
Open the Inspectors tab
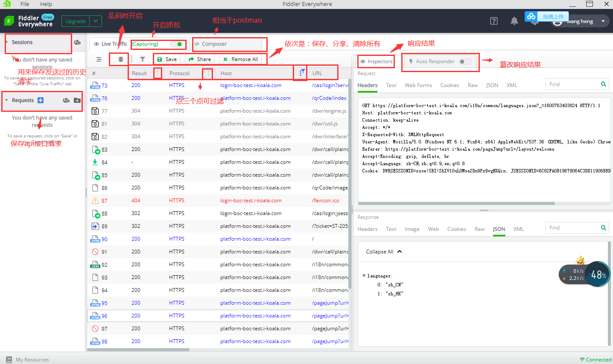(377, 61)
